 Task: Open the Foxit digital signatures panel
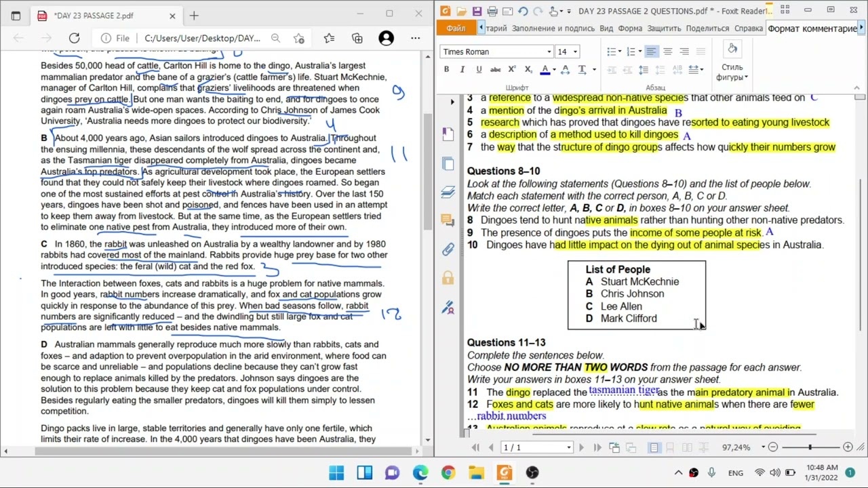tap(448, 308)
